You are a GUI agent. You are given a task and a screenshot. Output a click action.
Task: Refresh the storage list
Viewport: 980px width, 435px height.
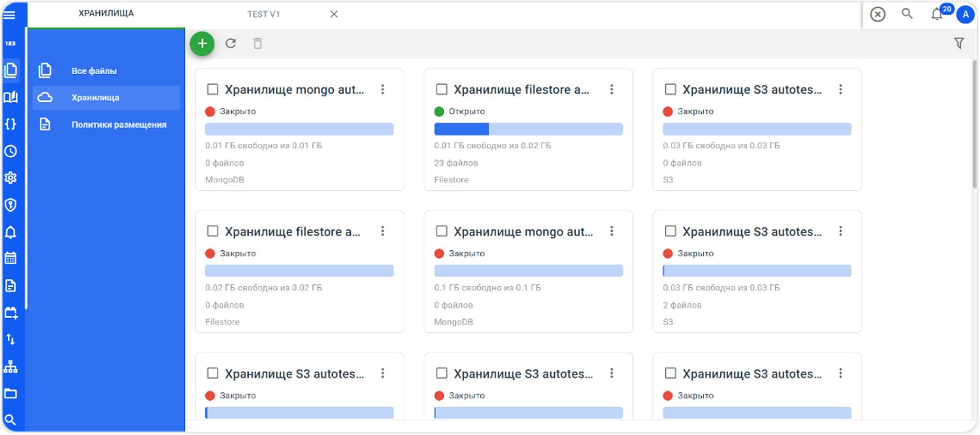coord(231,43)
